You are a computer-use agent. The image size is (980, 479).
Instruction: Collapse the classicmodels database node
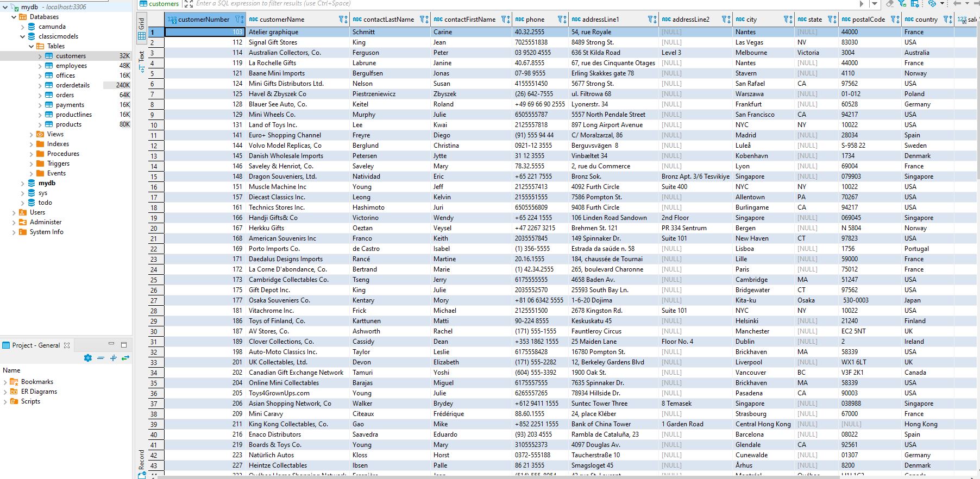pos(22,36)
